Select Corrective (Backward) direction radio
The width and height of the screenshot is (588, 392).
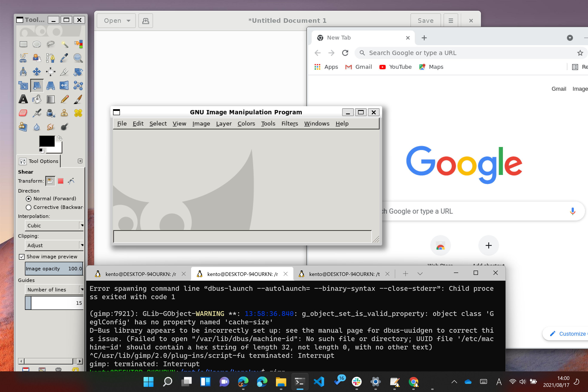(x=29, y=207)
